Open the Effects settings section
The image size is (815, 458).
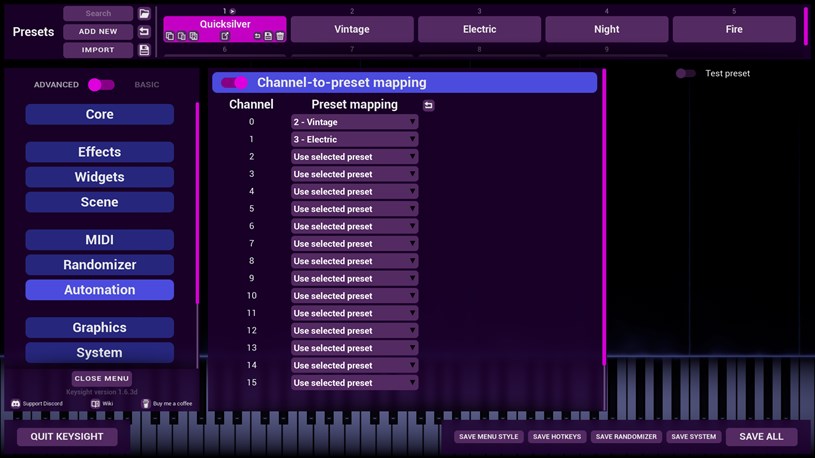99,152
